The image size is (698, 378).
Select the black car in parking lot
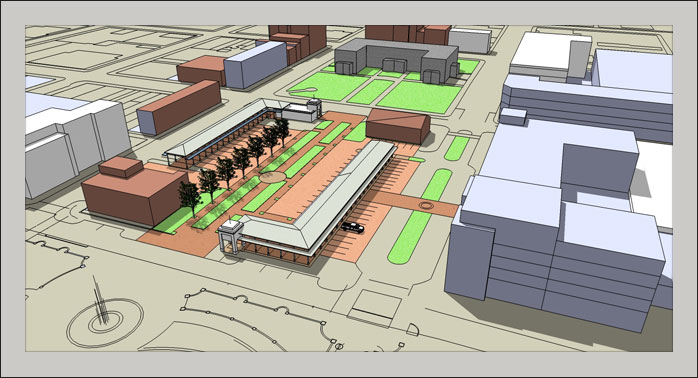pyautogui.click(x=353, y=227)
